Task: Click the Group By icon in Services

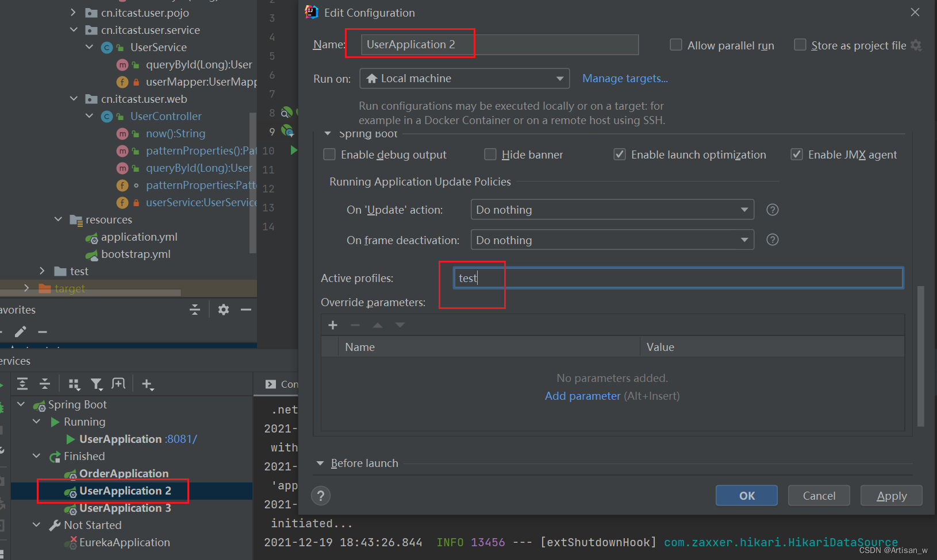Action: click(74, 384)
